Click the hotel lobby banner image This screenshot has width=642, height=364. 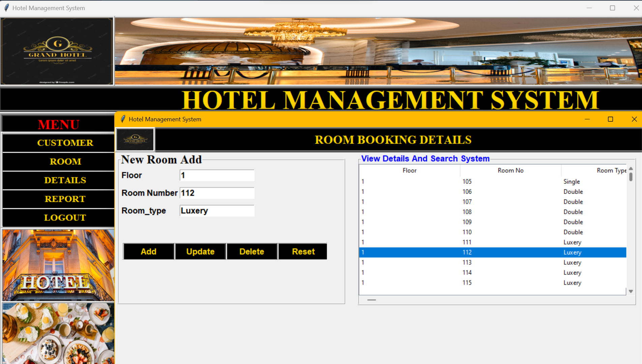coord(378,51)
